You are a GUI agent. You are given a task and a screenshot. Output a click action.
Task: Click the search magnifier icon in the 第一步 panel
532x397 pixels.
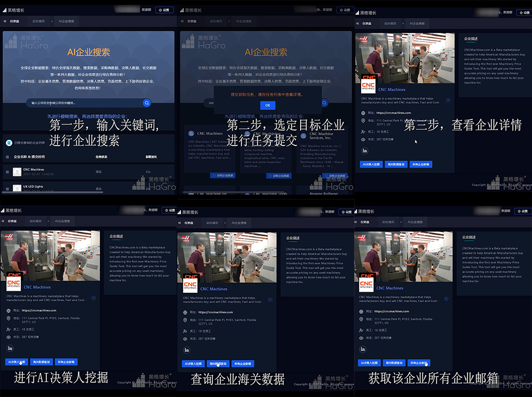tap(147, 103)
